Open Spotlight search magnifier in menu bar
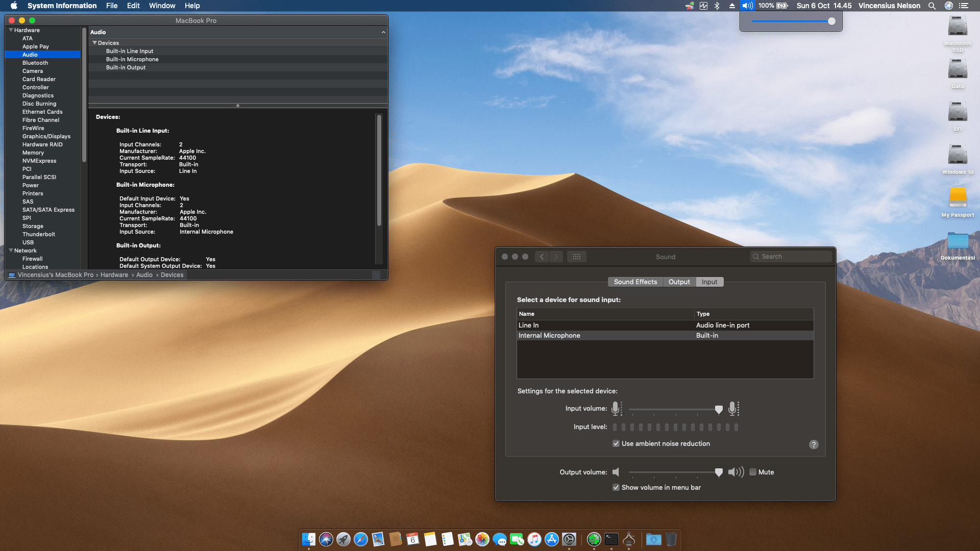 932,6
